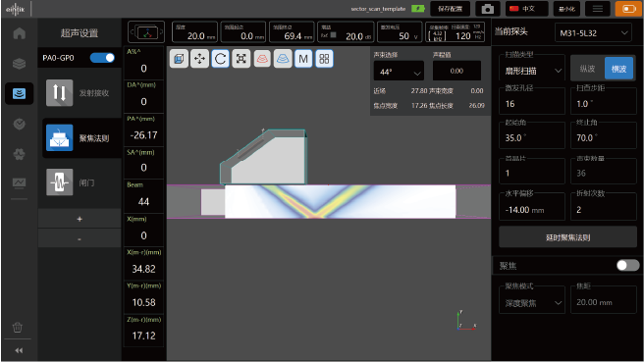This screenshot has height=362, width=644.
Task: Click the probe wedge model in viewport
Action: (264, 157)
